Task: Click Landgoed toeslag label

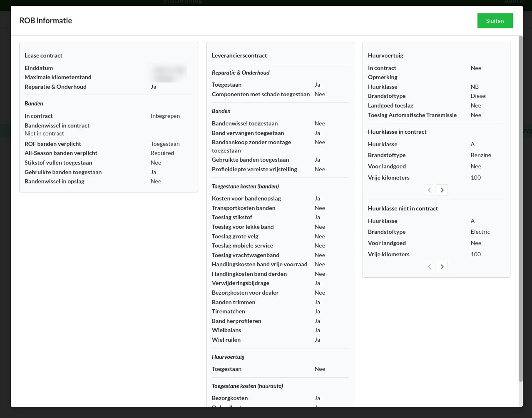Action: (390, 105)
